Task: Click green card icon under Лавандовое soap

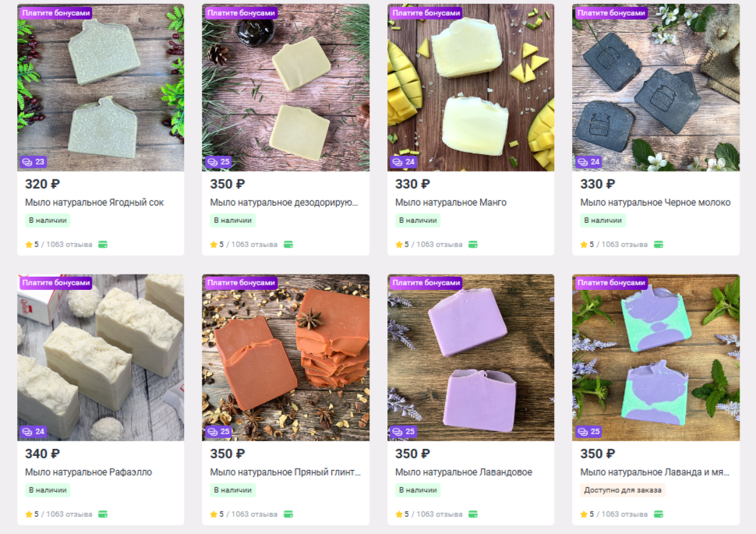Action: [x=473, y=515]
